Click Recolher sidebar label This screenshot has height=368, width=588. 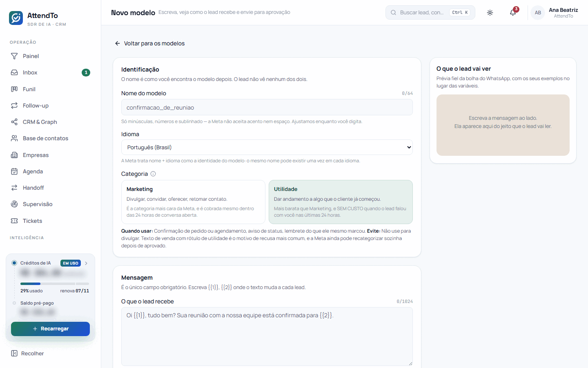[x=32, y=353]
